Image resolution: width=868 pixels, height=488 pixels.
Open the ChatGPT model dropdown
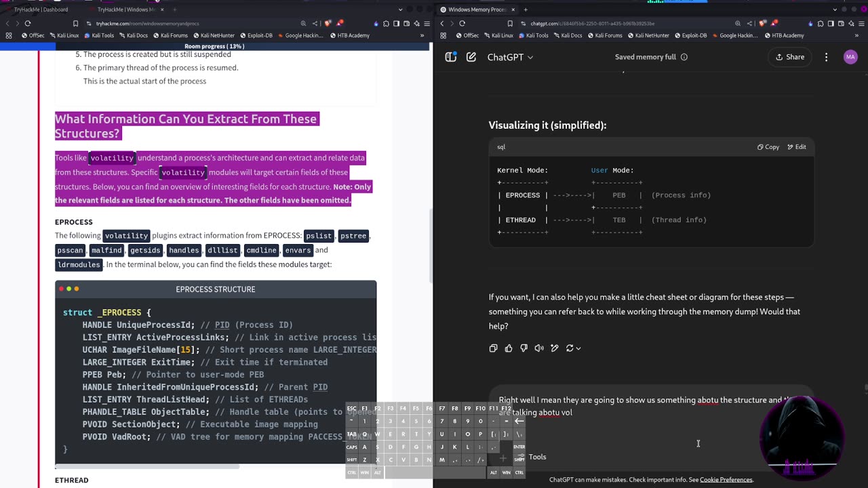pyautogui.click(x=510, y=57)
